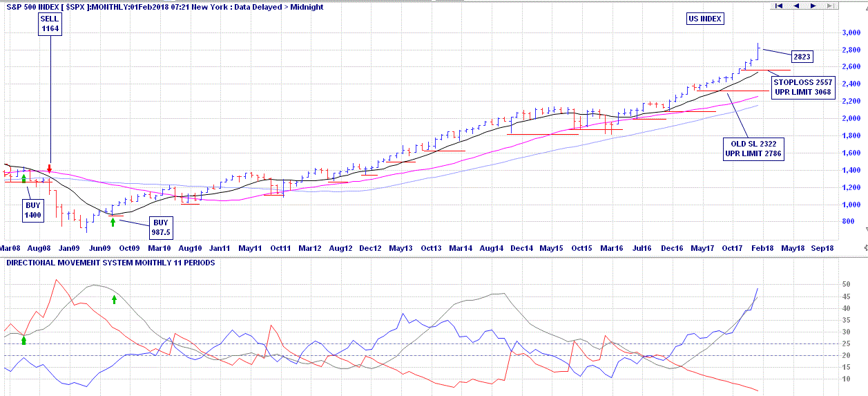Click the Oct15 date label

pos(581,247)
